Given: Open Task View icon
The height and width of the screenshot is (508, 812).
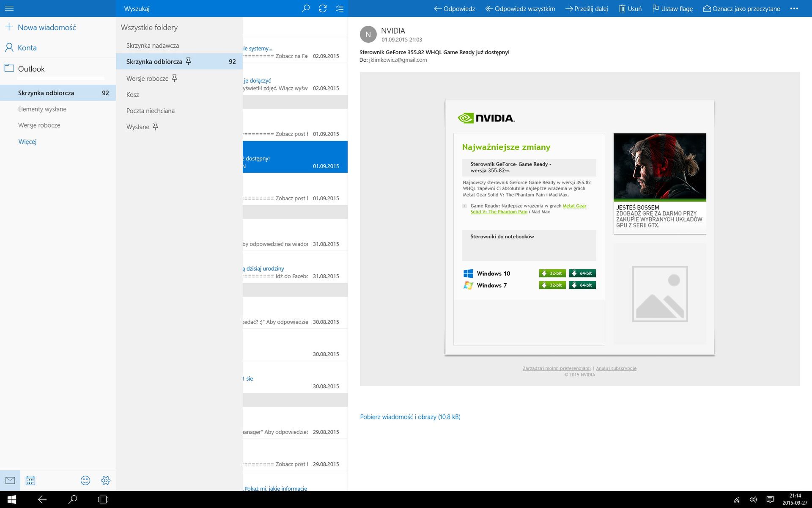Looking at the screenshot, I should pos(103,500).
